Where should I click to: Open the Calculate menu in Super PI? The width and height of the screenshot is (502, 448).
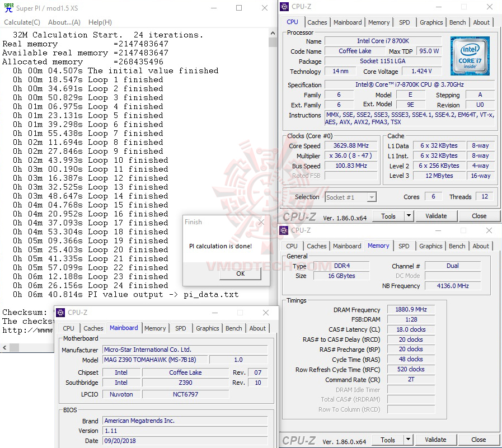click(22, 22)
